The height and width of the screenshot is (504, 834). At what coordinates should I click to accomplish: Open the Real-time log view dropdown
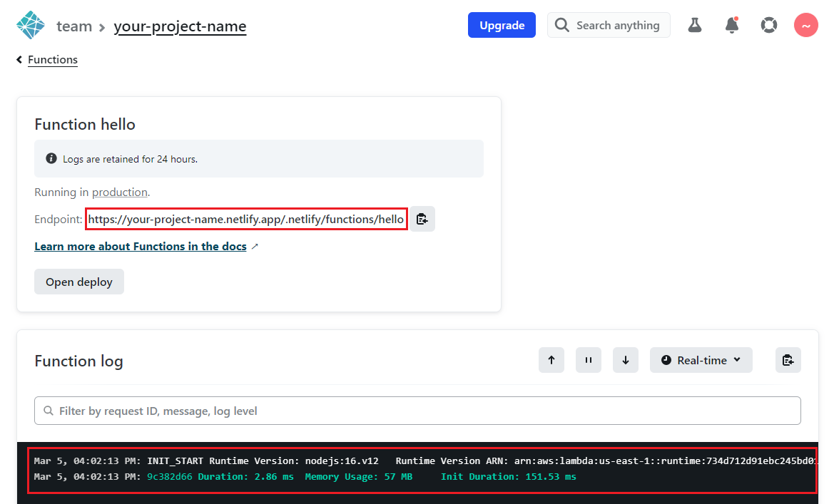click(701, 360)
